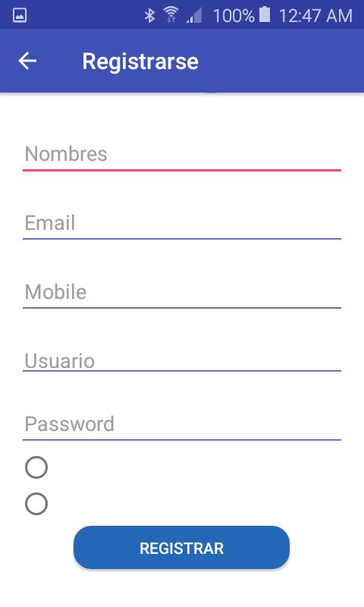Focus the Email input field
This screenshot has width=364, height=607.
(x=182, y=223)
